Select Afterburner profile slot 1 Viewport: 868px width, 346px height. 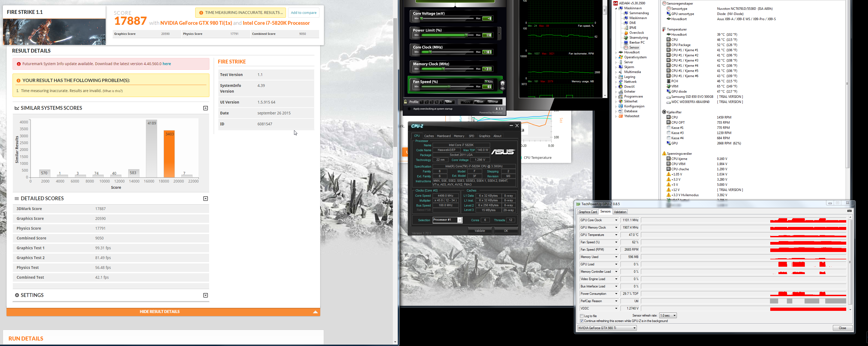coord(421,102)
